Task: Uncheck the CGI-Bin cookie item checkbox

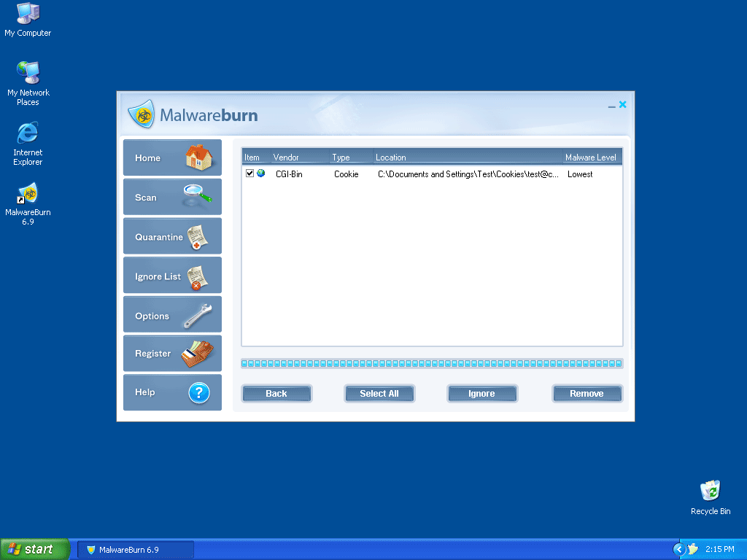Action: (x=250, y=174)
